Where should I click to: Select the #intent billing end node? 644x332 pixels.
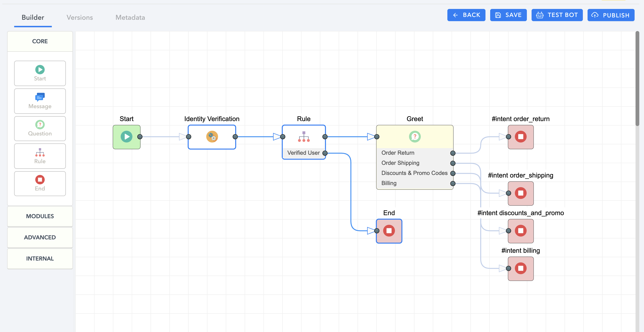click(521, 269)
